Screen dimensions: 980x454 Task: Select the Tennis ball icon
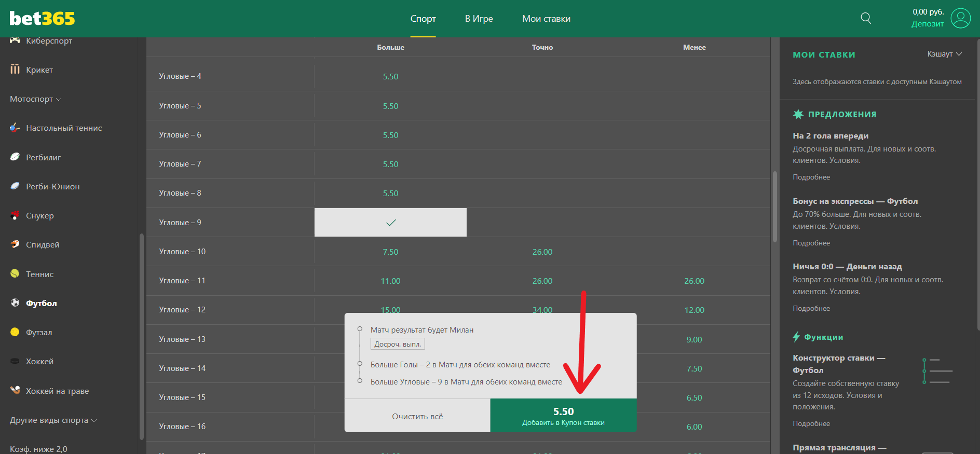click(x=15, y=274)
